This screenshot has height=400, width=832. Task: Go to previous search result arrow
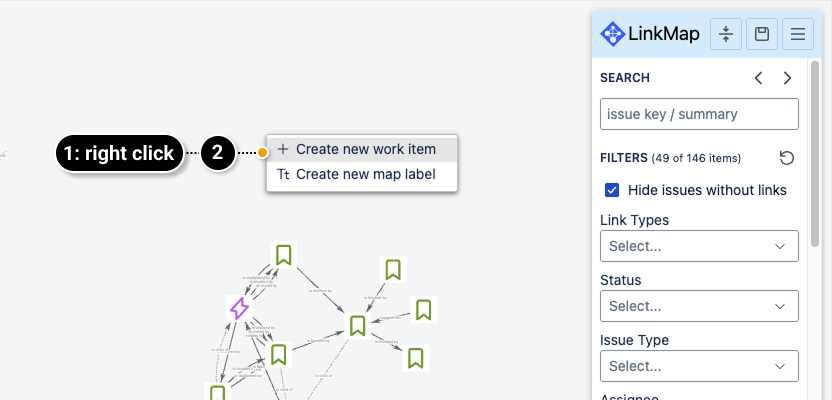tap(759, 78)
